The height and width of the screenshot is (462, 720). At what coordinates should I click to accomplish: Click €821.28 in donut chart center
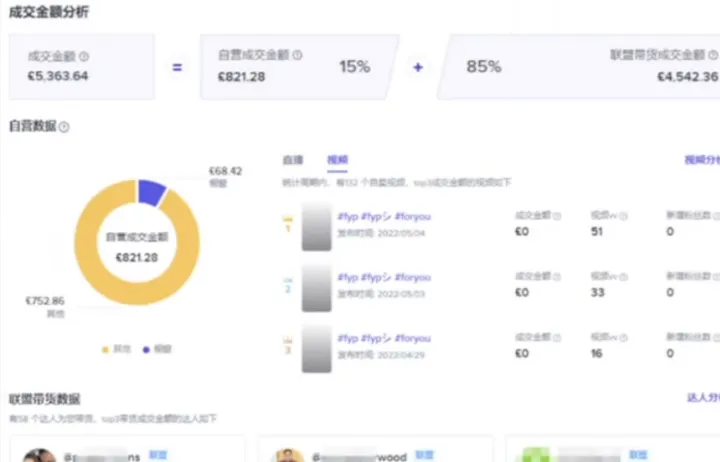point(137,258)
